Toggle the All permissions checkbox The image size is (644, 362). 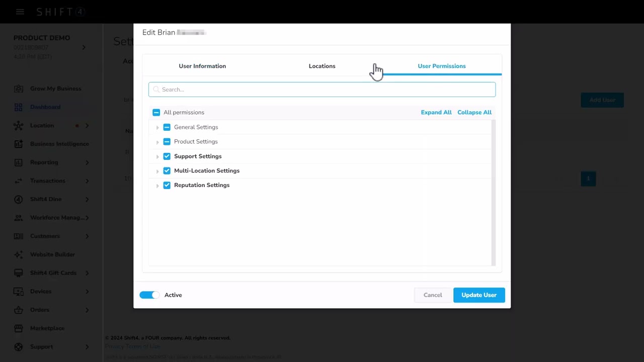[x=156, y=113]
